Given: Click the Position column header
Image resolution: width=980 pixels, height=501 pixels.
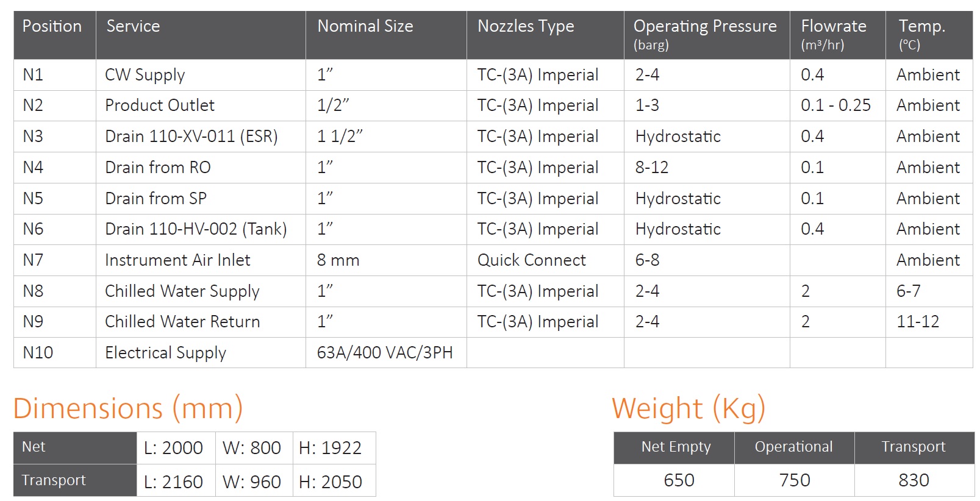Looking at the screenshot, I should (x=54, y=35).
